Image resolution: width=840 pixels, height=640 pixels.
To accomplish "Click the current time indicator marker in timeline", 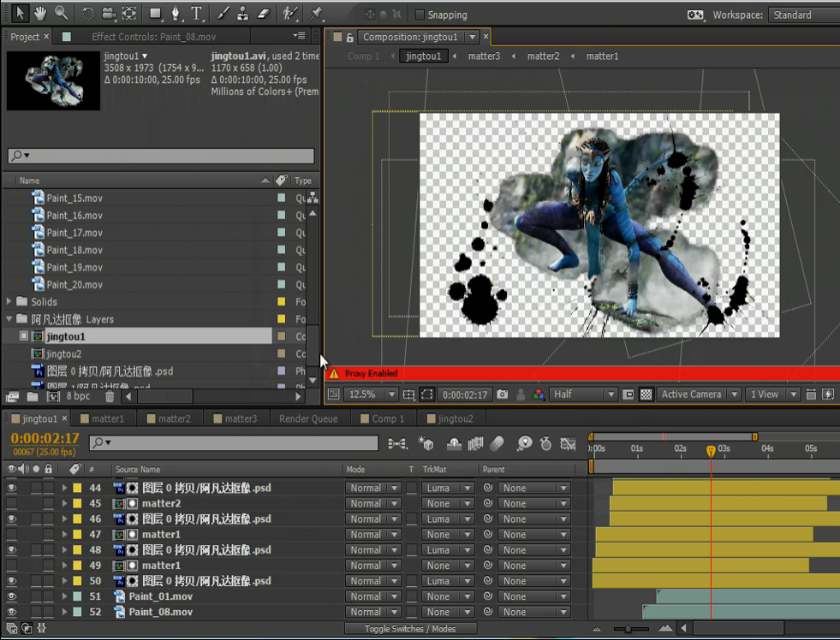I will click(x=711, y=451).
